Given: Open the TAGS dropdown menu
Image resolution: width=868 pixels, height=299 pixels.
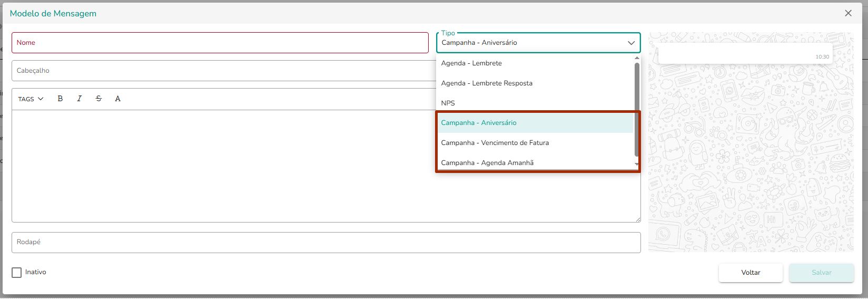Looking at the screenshot, I should (x=31, y=99).
